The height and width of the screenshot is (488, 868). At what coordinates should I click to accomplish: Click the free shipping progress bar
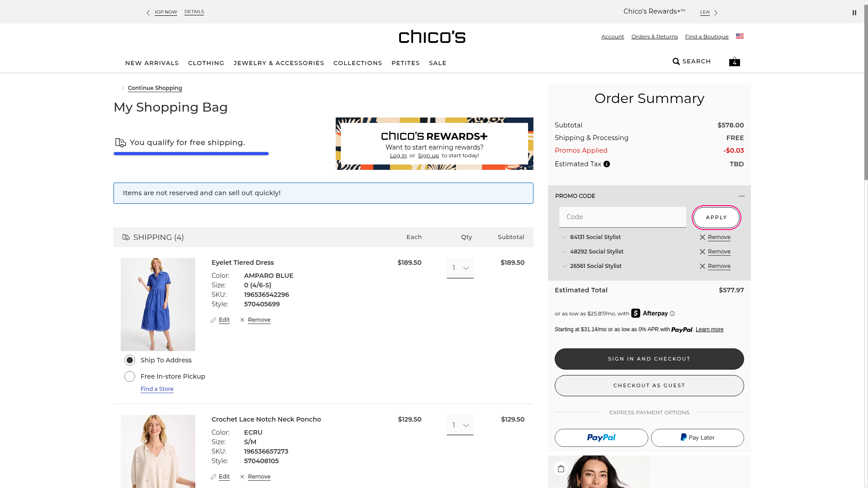coord(191,154)
